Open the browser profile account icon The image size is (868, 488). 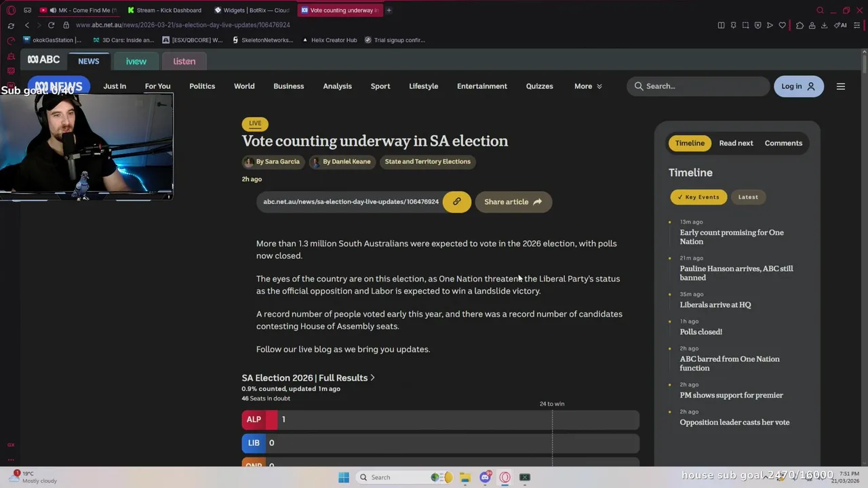pyautogui.click(x=812, y=25)
